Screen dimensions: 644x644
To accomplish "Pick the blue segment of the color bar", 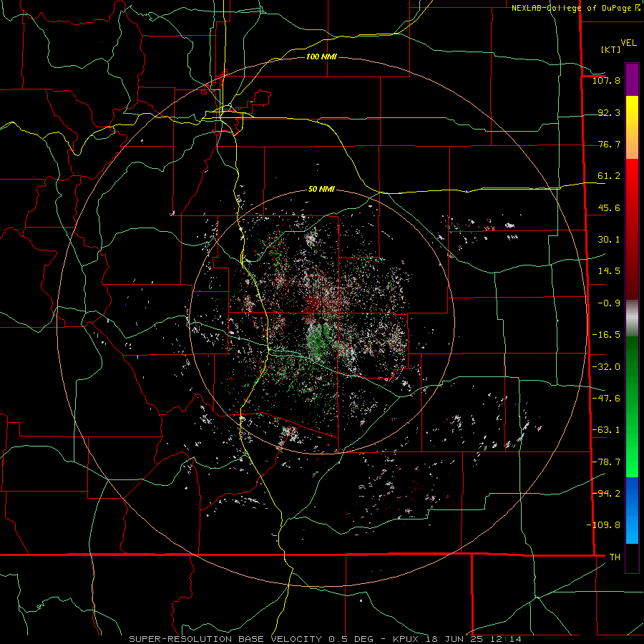I will pyautogui.click(x=632, y=510).
